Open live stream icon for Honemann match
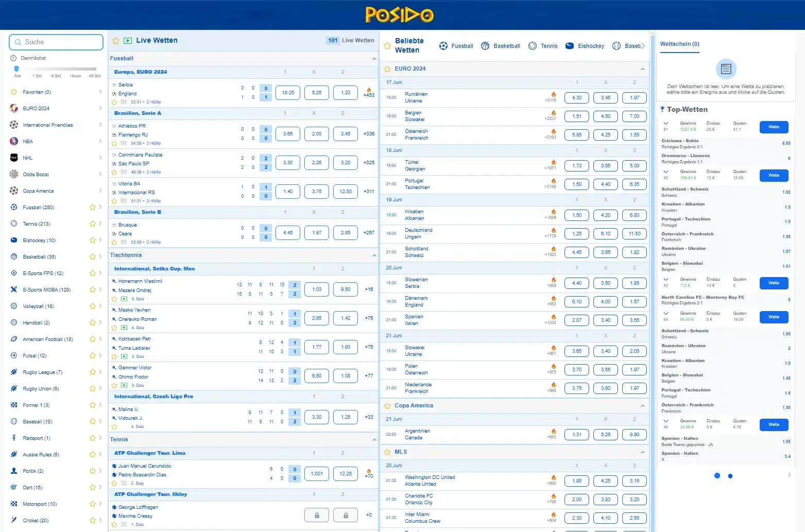 tap(124, 299)
